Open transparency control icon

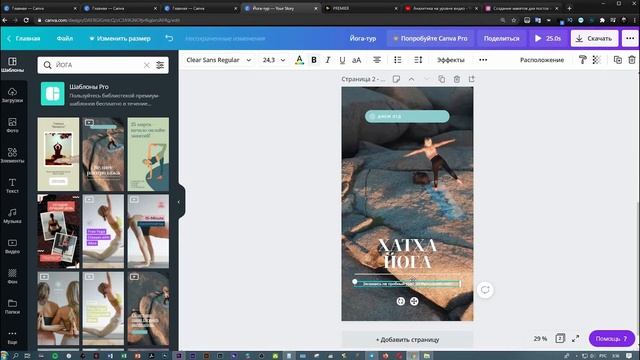click(x=596, y=60)
